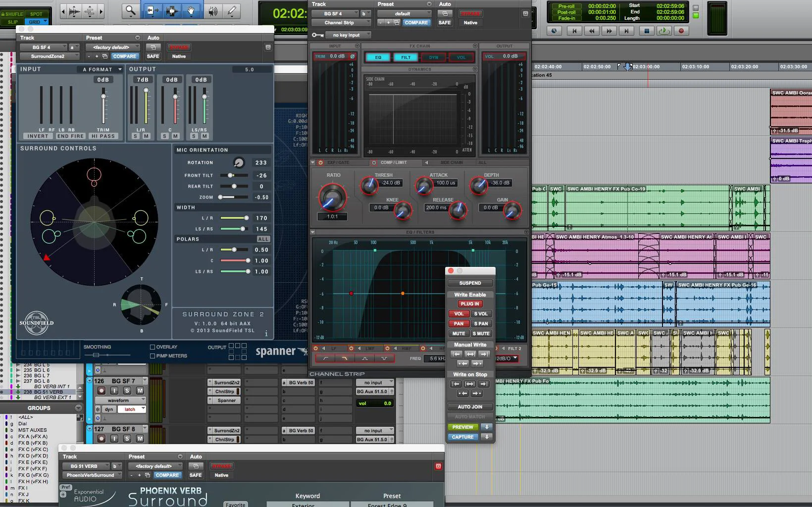The image size is (812, 507).
Task: Select the Zoomer magnifier tool
Action: pyautogui.click(x=130, y=10)
